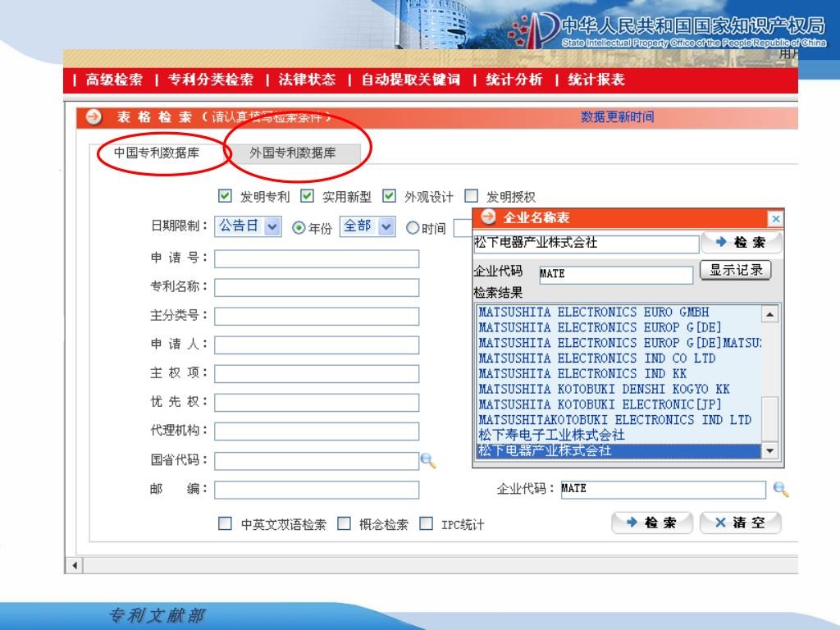Image resolution: width=840 pixels, height=630 pixels.
Task: Click the 专利名称 input field
Action: coord(317,288)
